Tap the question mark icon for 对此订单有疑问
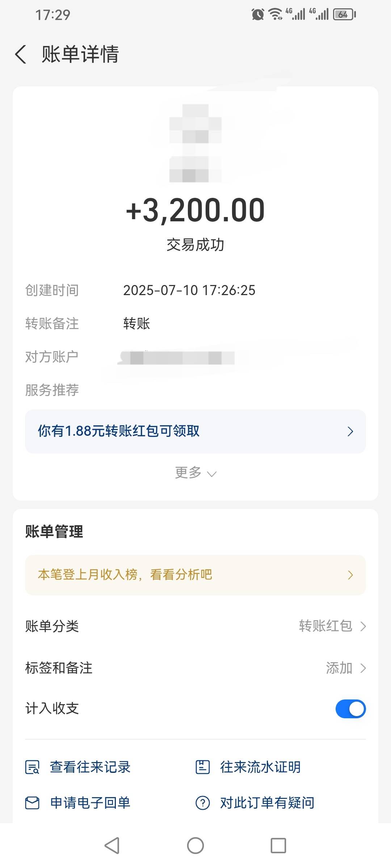391x868 pixels. (x=203, y=803)
